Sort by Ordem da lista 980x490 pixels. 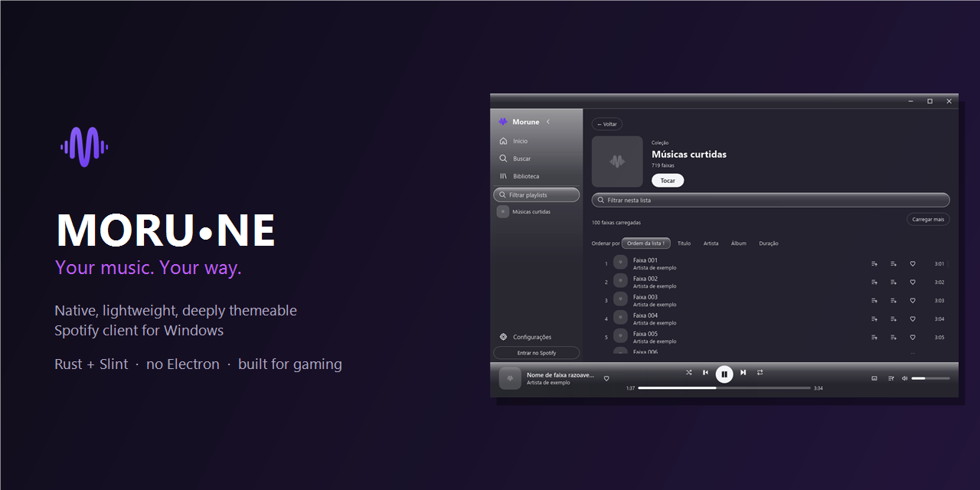646,243
